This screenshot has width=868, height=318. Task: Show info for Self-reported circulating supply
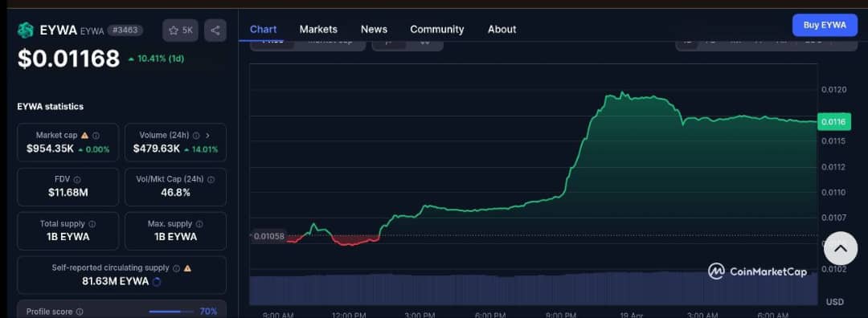176,268
